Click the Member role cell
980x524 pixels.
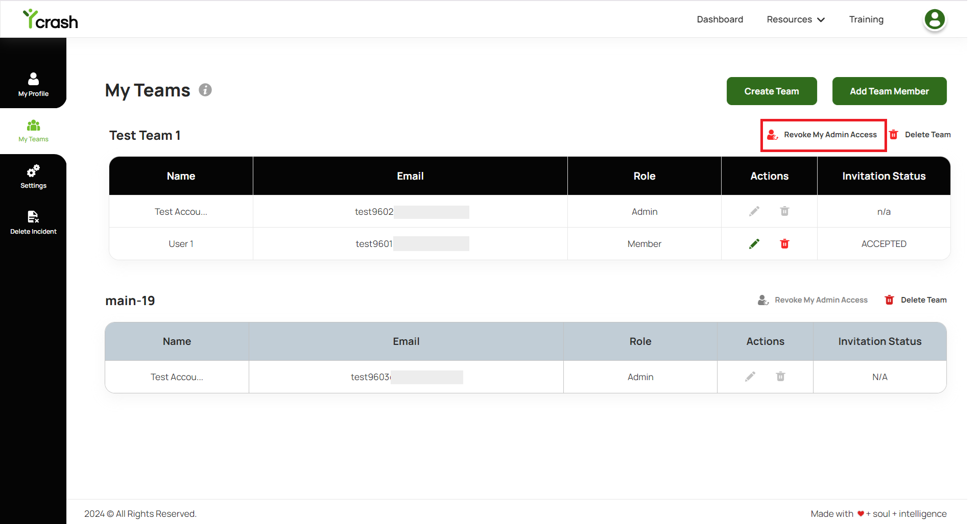644,244
